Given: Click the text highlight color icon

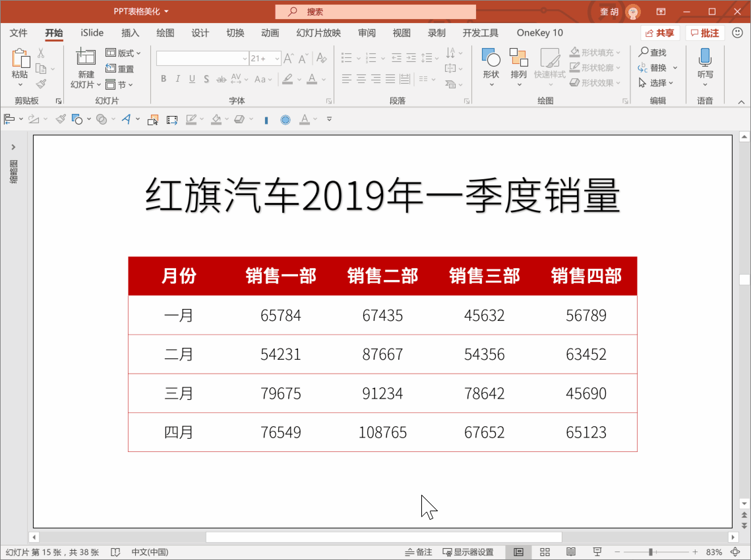Looking at the screenshot, I should [x=287, y=79].
